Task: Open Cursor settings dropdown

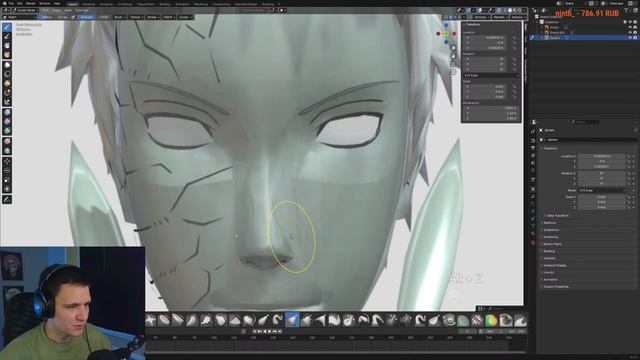Action: [184, 17]
